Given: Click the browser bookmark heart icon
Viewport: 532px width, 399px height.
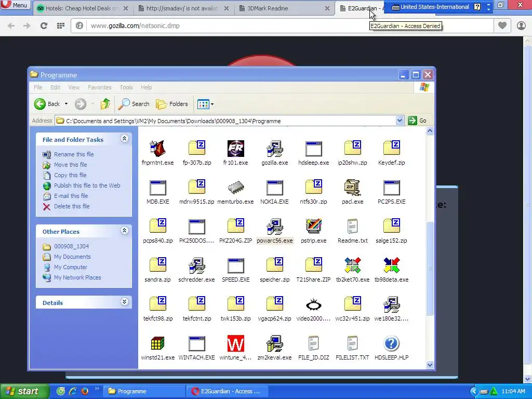Looking at the screenshot, I should pyautogui.click(x=502, y=25).
